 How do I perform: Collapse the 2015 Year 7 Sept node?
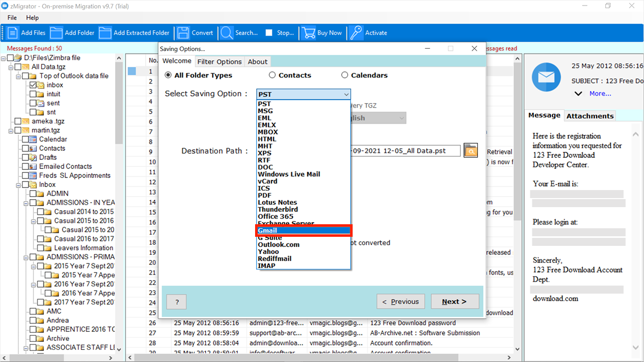click(34, 266)
